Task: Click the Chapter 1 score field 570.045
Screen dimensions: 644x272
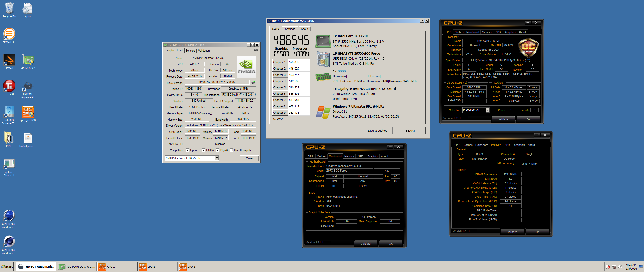Action: tap(299, 62)
